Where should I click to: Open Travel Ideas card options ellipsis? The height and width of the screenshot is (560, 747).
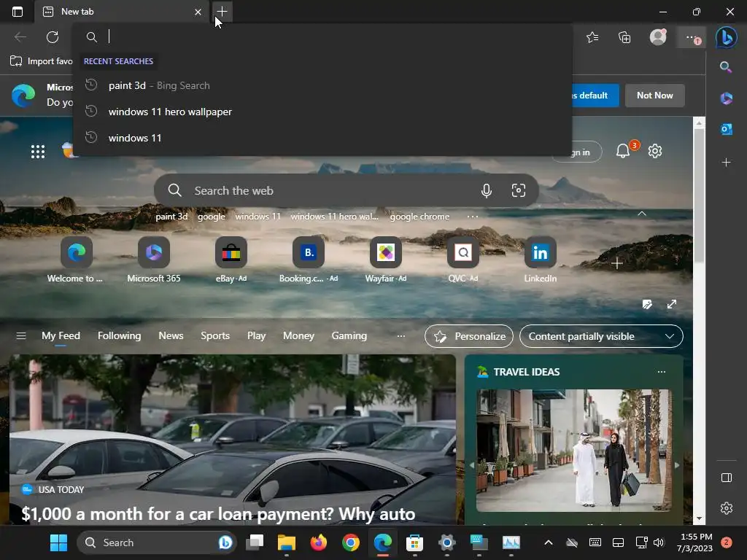661,372
